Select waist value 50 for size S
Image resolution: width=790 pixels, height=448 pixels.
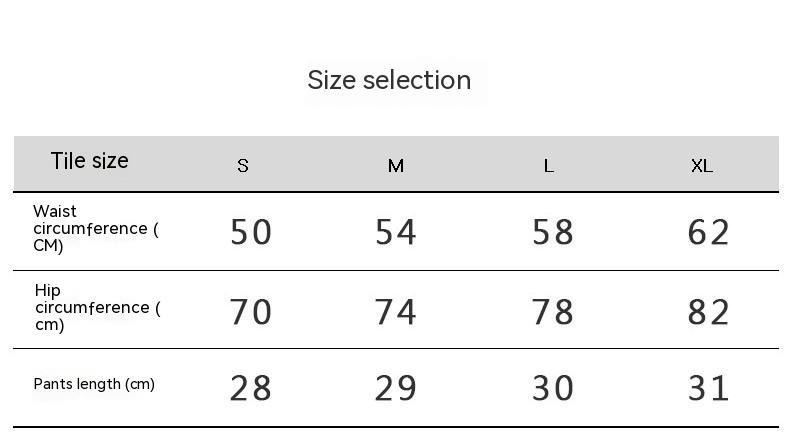[251, 232]
